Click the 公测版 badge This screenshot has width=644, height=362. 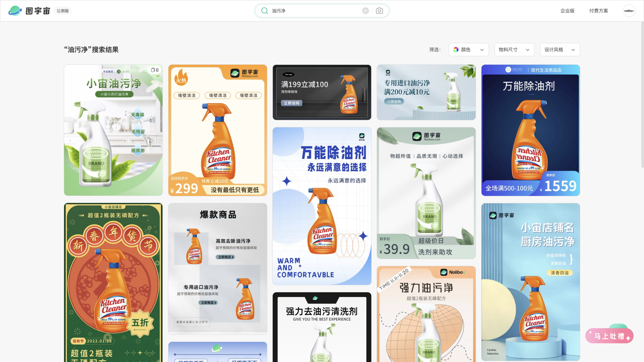(63, 11)
